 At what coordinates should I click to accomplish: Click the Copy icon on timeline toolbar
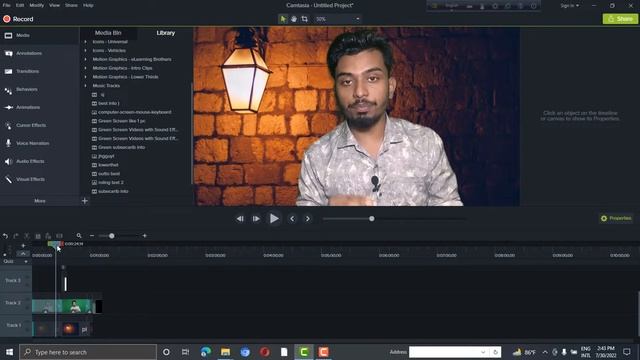[38, 236]
